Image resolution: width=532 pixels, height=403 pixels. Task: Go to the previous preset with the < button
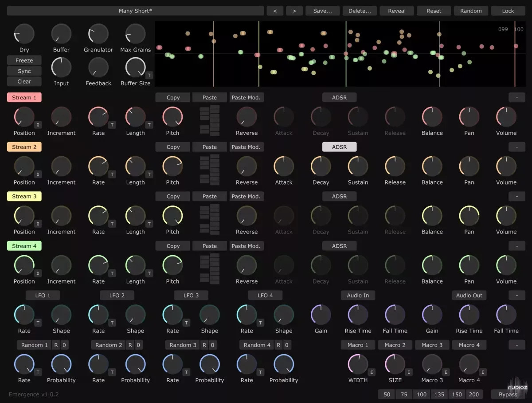click(275, 11)
